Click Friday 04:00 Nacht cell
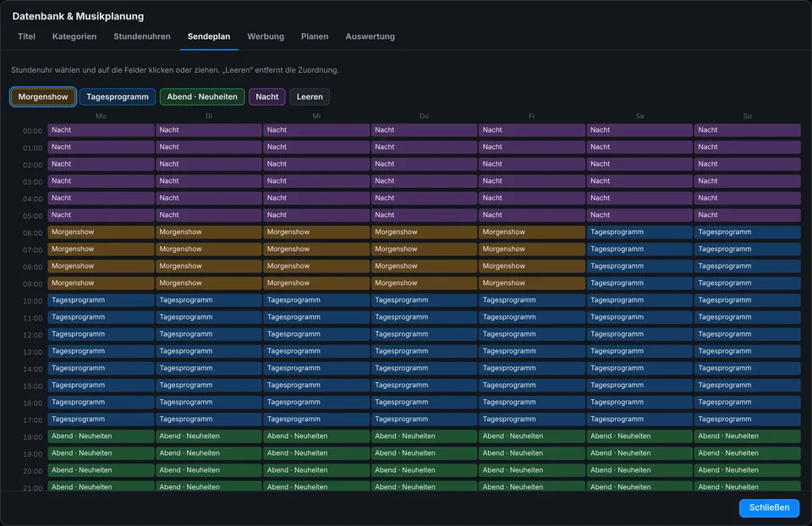This screenshot has height=526, width=812. (x=532, y=198)
